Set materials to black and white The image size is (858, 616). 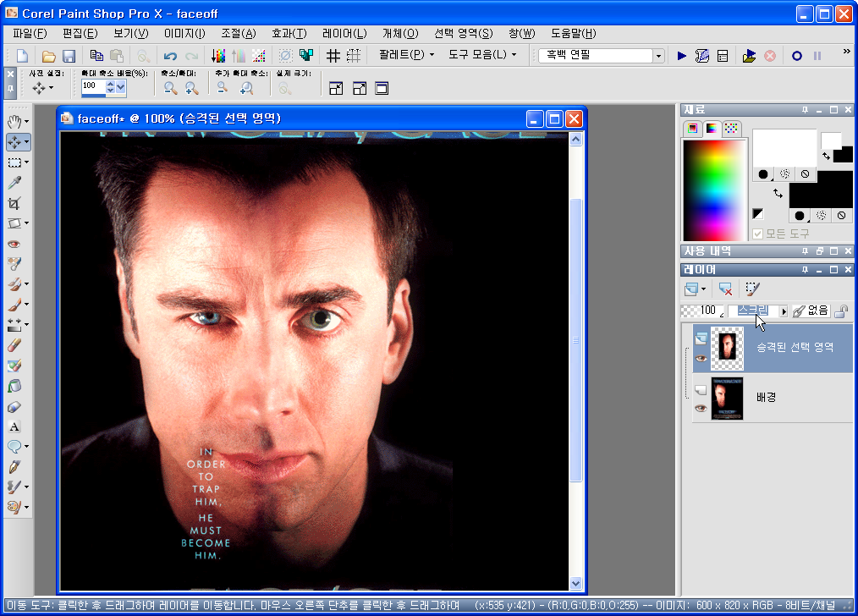click(x=758, y=214)
